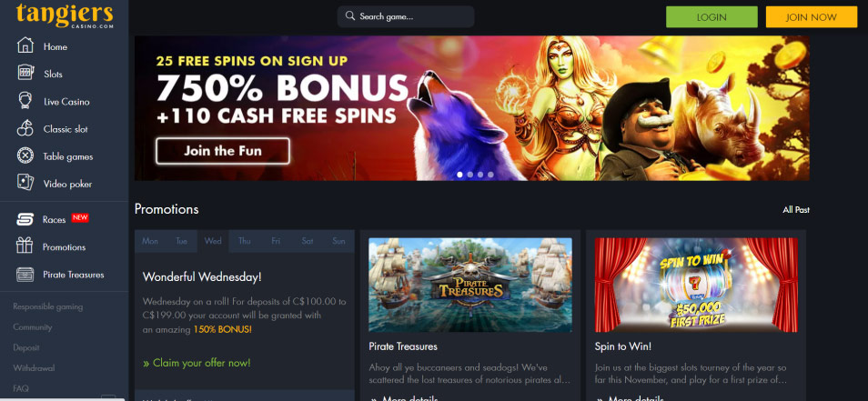Select the Pirate Treasures chest icon

pos(25,275)
